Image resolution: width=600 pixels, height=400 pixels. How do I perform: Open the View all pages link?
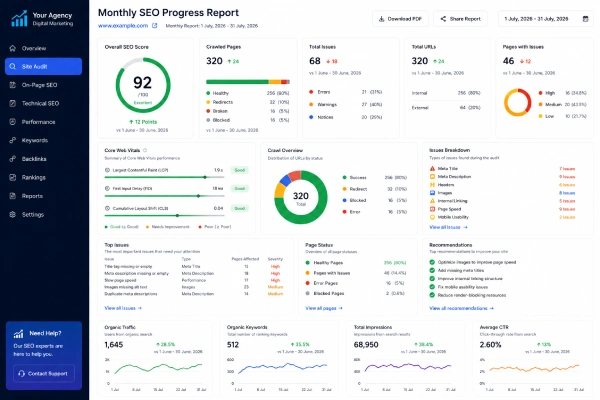324,308
